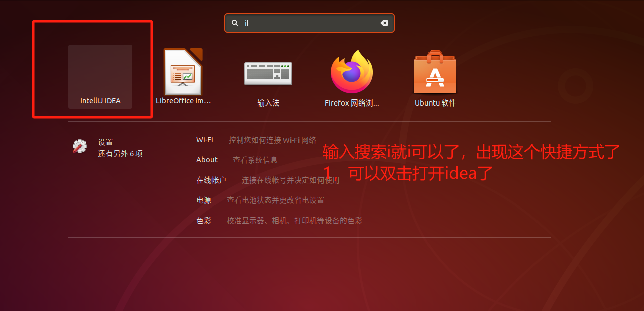644x311 pixels.
Task: Launch the IntelliJ IDEA app tile
Action: 100,76
